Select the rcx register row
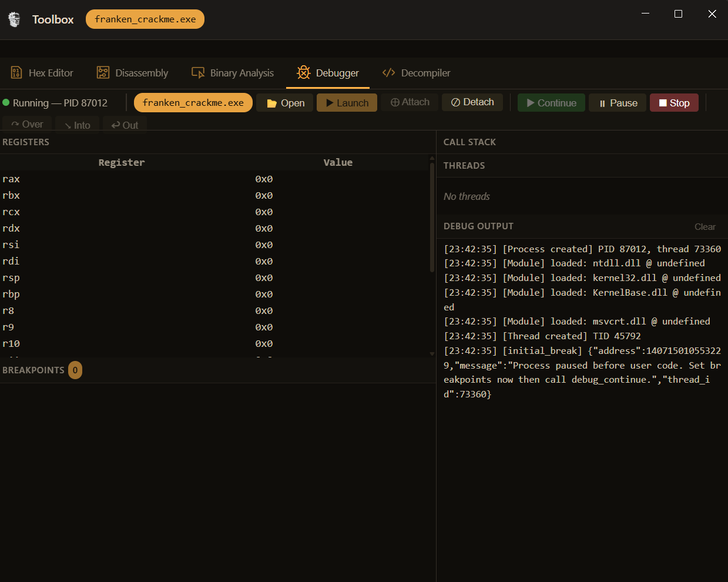Image resolution: width=728 pixels, height=582 pixels. point(214,212)
